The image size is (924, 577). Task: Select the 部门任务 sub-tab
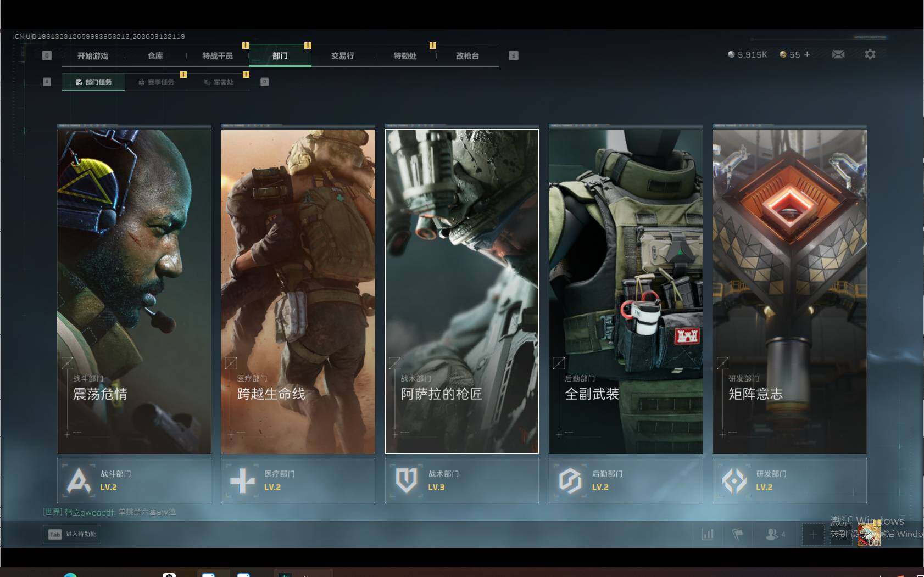coord(93,82)
